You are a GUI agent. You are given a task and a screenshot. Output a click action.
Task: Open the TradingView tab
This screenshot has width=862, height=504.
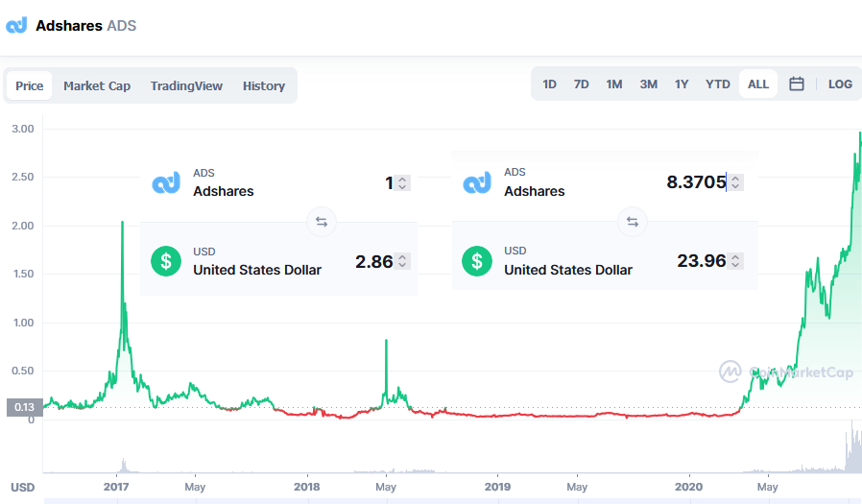point(186,85)
